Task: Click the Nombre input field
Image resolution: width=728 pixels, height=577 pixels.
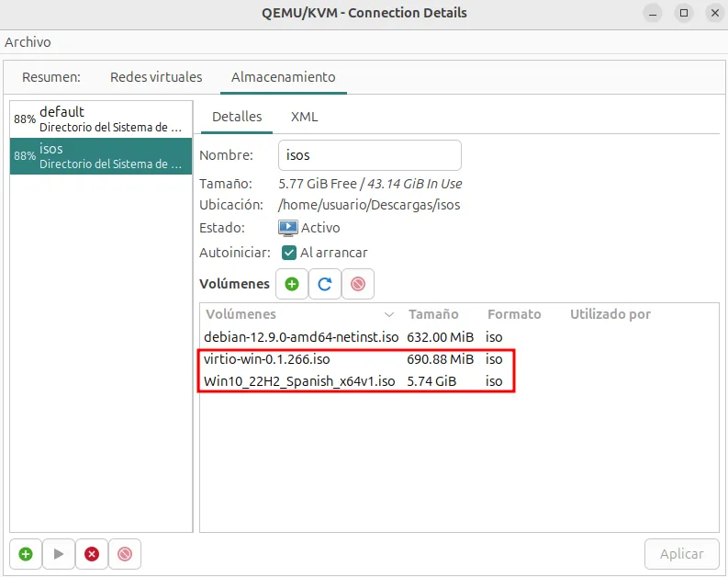Action: tap(370, 155)
